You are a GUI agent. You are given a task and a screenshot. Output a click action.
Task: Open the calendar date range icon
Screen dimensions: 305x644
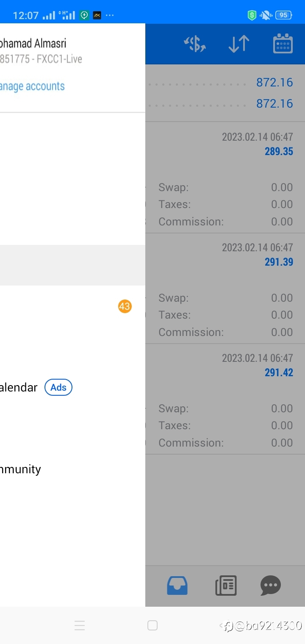pos(283,44)
